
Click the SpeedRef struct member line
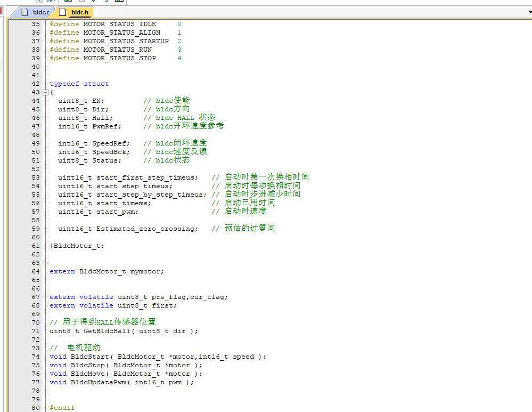coord(132,143)
